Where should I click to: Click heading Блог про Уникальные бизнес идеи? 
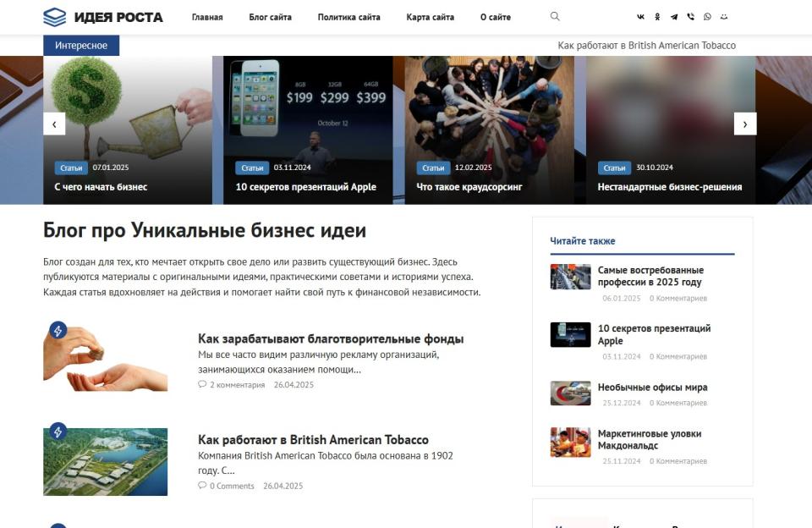tap(205, 231)
